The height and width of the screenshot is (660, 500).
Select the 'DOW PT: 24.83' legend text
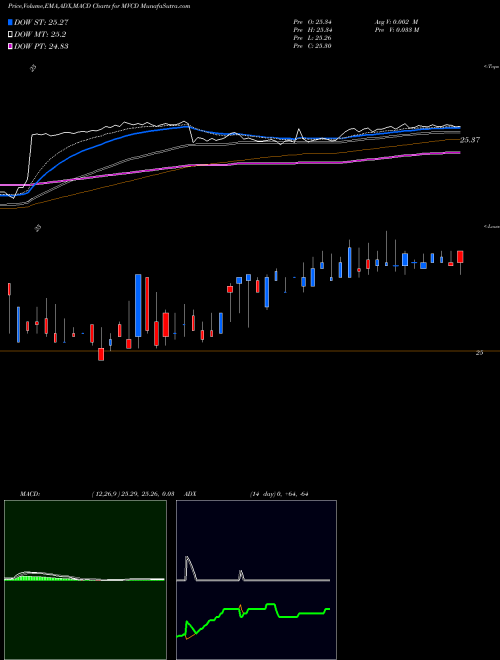(41, 46)
